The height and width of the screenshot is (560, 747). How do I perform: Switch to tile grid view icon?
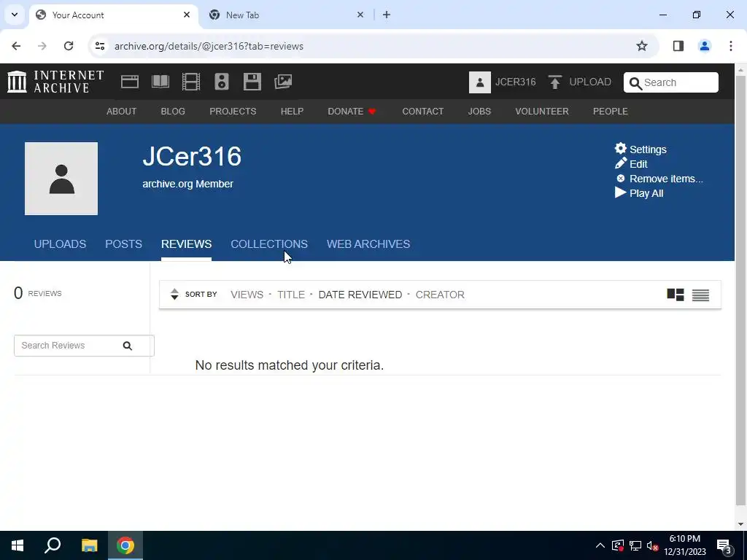pos(675,295)
